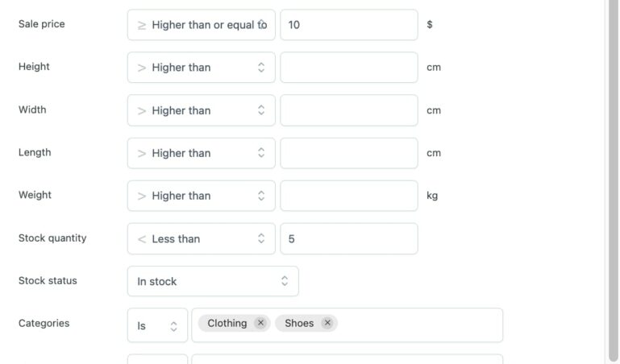
Task: Open the Length comparison dropdown
Action: 201,153
